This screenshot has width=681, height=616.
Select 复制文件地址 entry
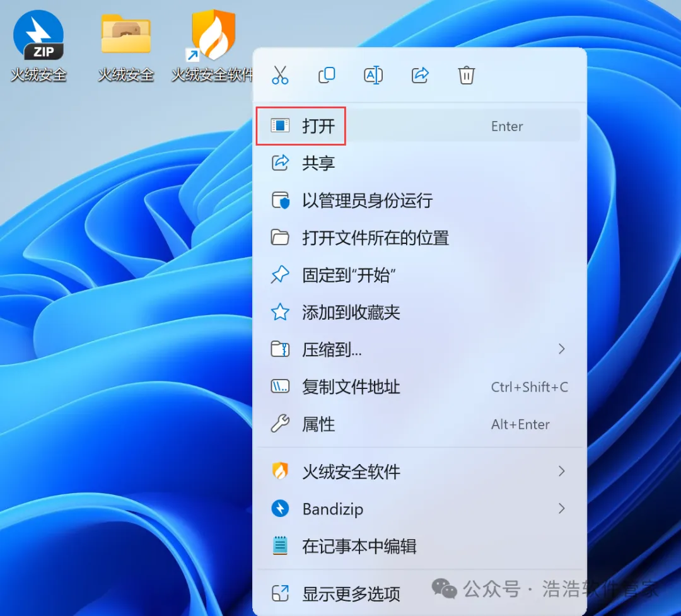tap(419, 386)
